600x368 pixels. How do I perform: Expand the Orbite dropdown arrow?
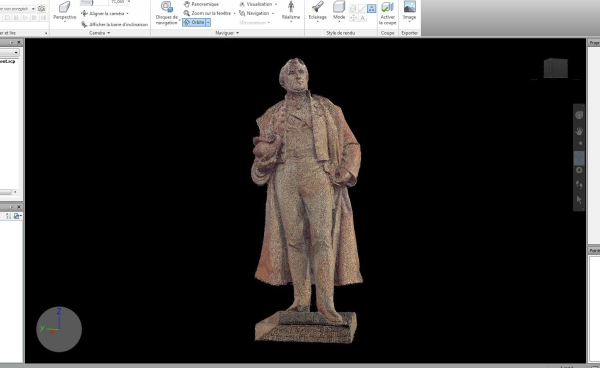pyautogui.click(x=208, y=23)
